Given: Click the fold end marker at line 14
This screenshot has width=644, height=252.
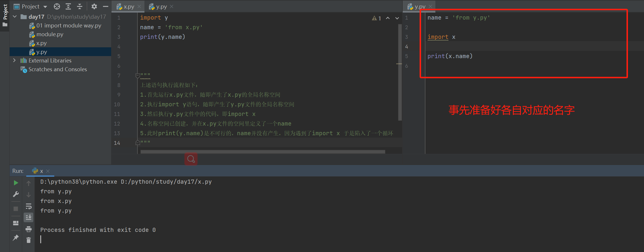Looking at the screenshot, I should pos(137,143).
